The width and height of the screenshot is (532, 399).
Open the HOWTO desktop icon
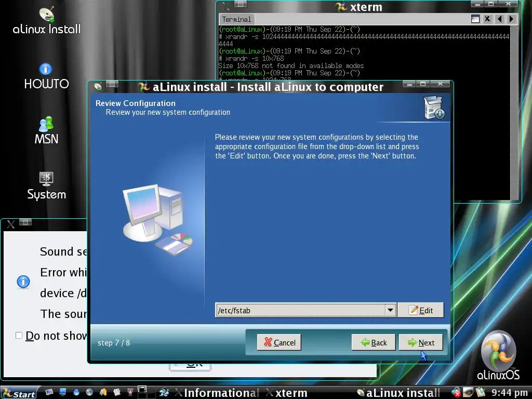[x=46, y=77]
